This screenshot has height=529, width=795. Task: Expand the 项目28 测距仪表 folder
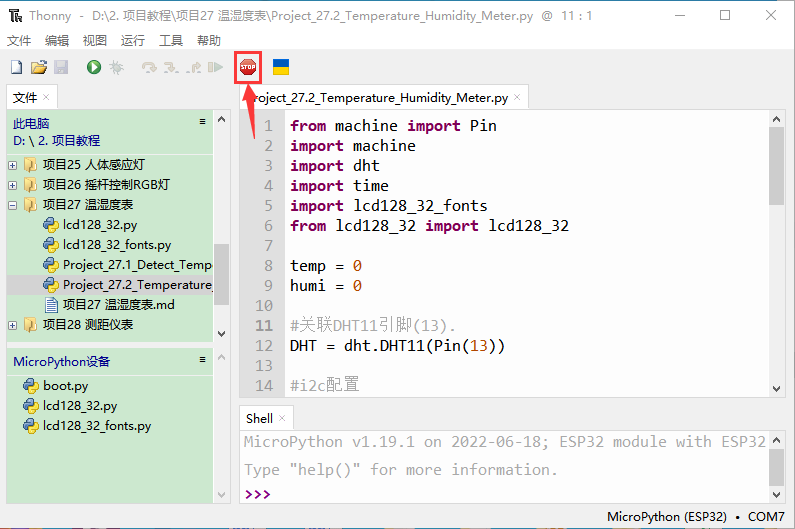click(x=13, y=325)
